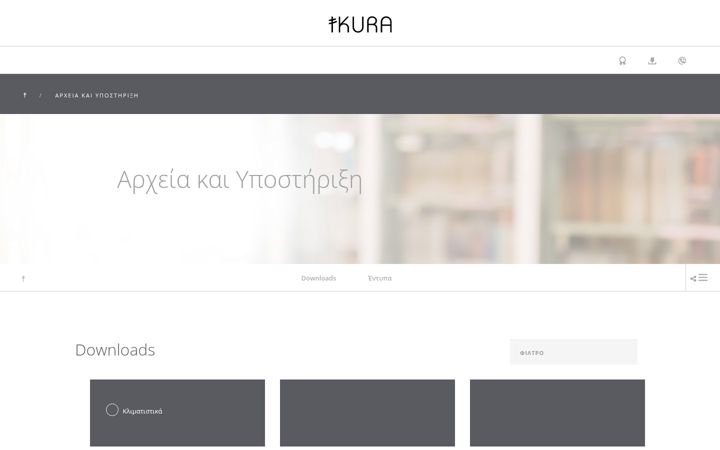Open the download icon in header

pos(652,61)
